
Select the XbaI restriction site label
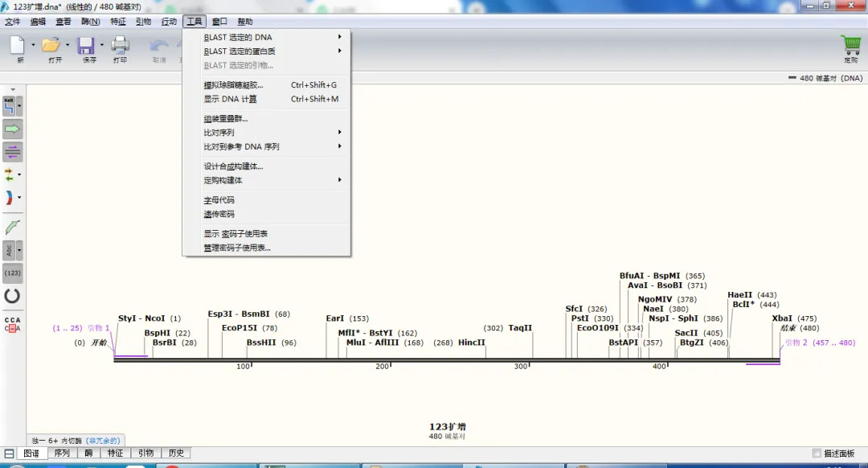[783, 318]
